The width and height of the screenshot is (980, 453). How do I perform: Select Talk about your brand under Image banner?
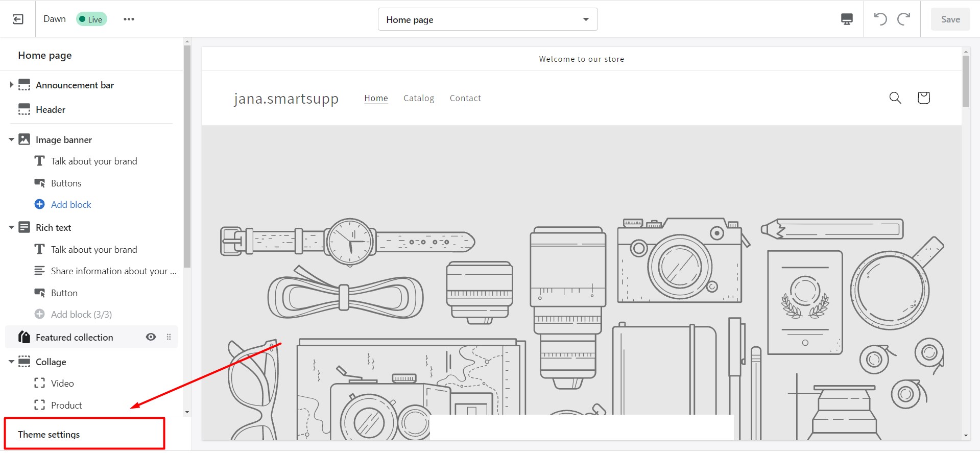[94, 161]
